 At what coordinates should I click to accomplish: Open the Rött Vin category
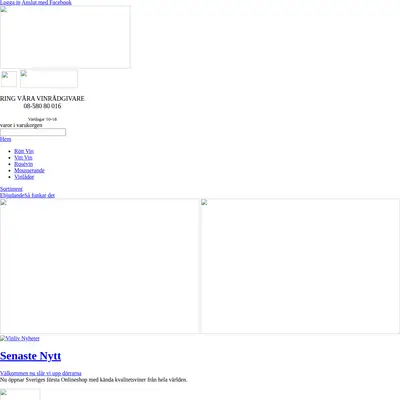tap(24, 151)
